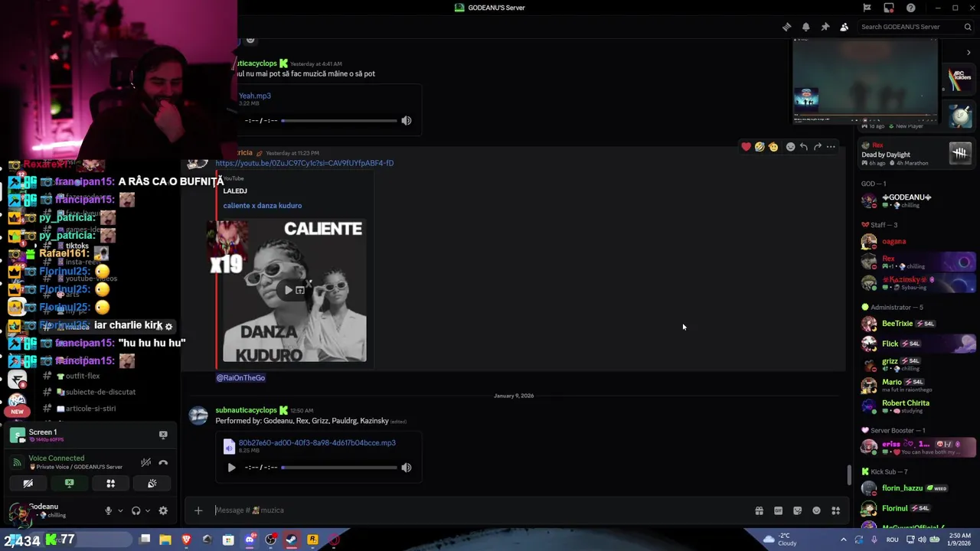
Task: Seek in the 80b27e60 mp3 progress bar
Action: (x=339, y=467)
